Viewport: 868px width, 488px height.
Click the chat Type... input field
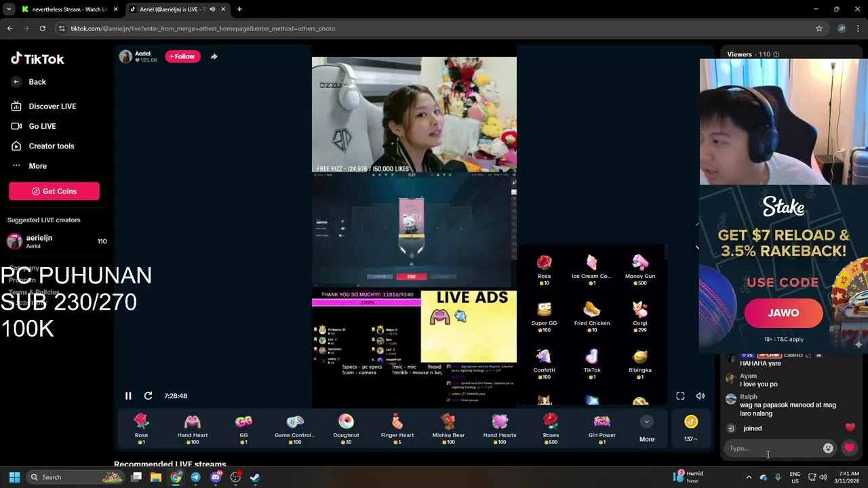pyautogui.click(x=773, y=449)
